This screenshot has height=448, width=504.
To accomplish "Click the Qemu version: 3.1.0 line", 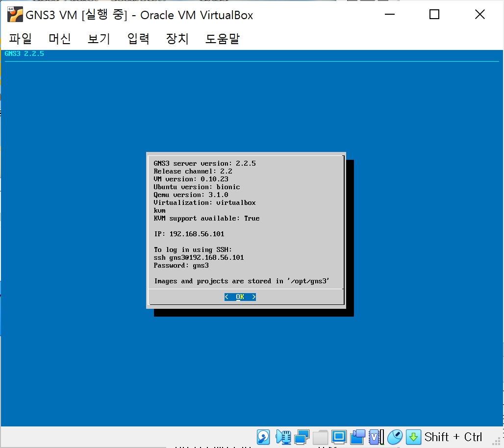I will [191, 195].
